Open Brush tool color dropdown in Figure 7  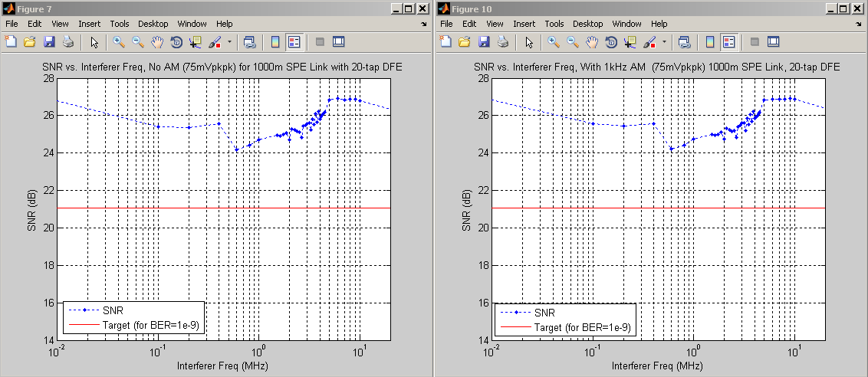pos(229,41)
